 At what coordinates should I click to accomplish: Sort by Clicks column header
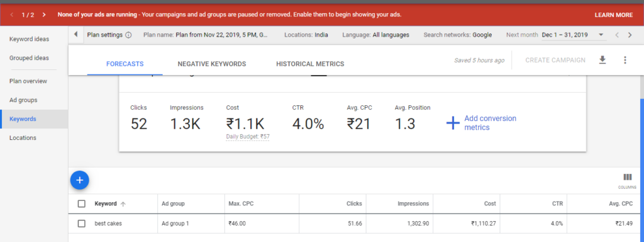coord(354,204)
